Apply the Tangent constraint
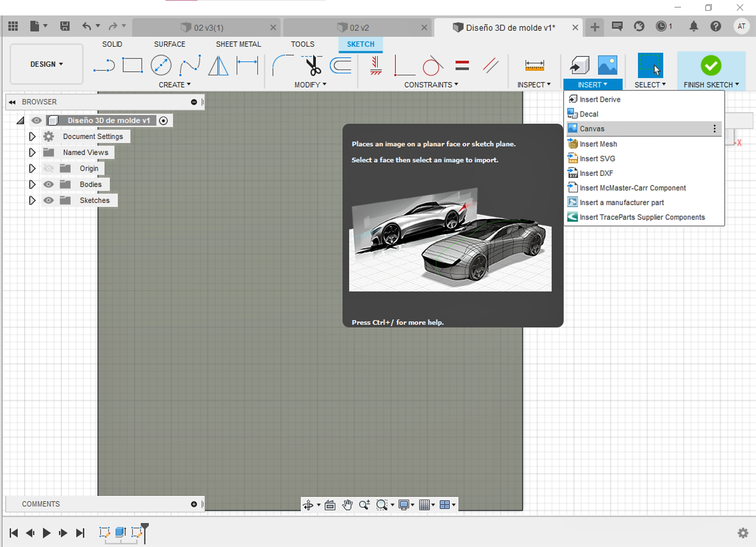 point(433,66)
